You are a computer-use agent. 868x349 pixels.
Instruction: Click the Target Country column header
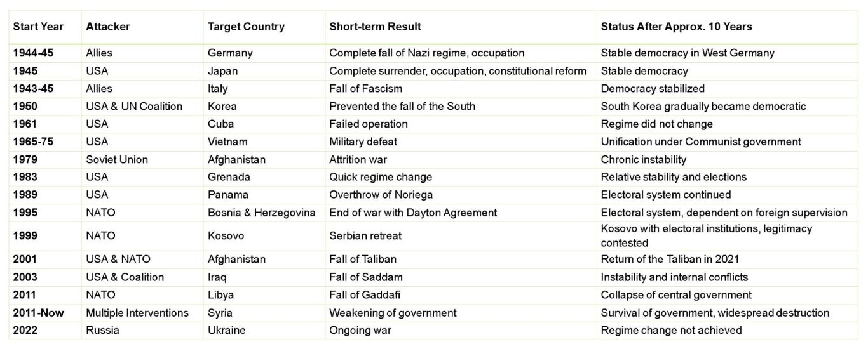(x=246, y=27)
